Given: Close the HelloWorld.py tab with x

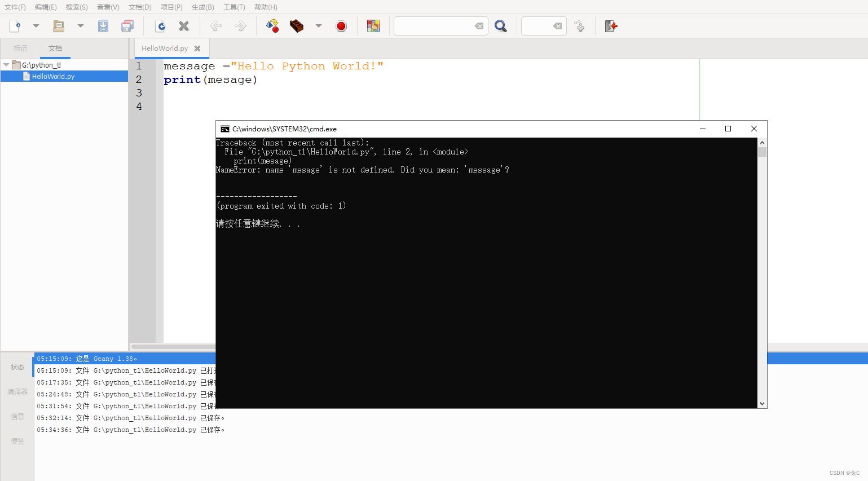Looking at the screenshot, I should (x=197, y=48).
